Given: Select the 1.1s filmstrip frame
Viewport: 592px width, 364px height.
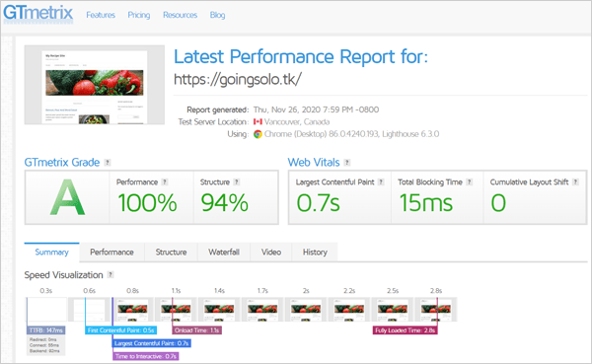Looking at the screenshot, I should click(176, 309).
